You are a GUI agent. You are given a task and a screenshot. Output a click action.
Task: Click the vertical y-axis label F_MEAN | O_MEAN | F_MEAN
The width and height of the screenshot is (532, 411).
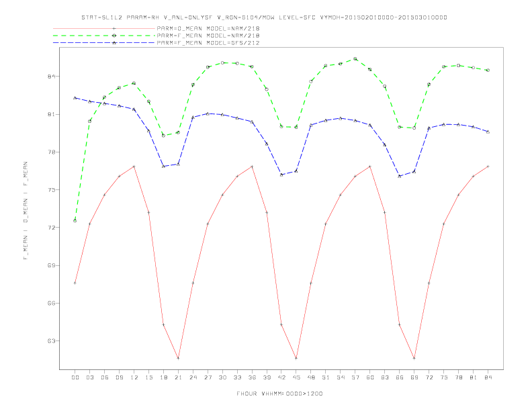coord(26,211)
